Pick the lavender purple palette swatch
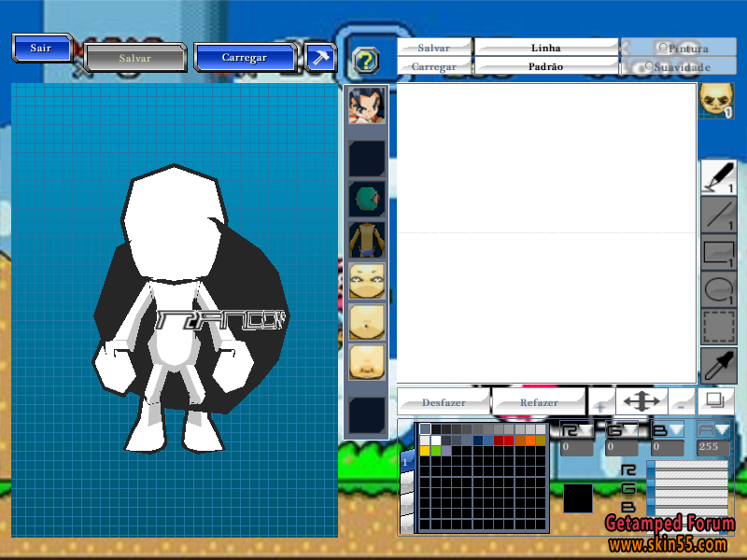 click(x=446, y=451)
